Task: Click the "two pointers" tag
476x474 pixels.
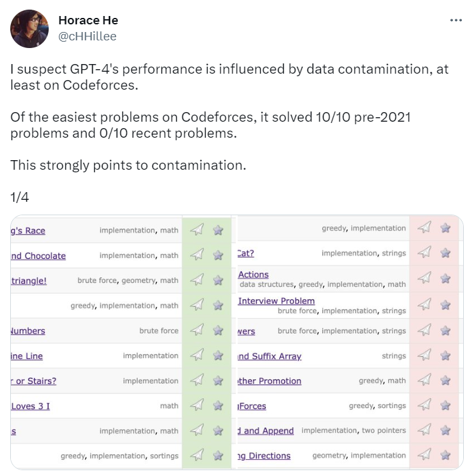Action: [x=384, y=431]
